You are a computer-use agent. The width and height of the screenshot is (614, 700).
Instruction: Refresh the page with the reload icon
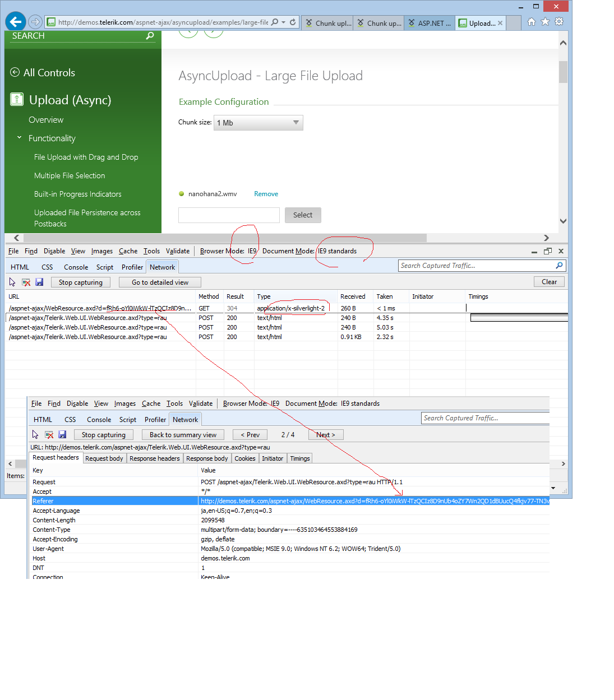click(293, 22)
